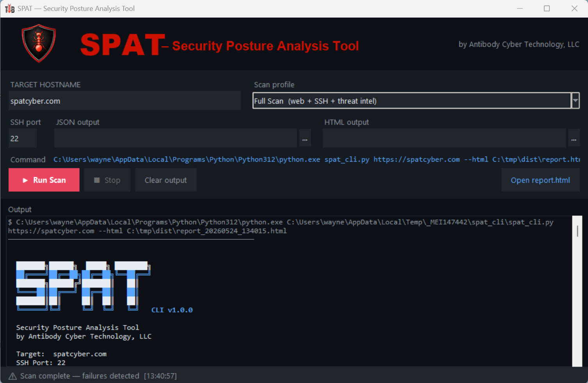Click the 'Scan profile' label
Screen dimensions: 588x383
pyautogui.click(x=274, y=85)
